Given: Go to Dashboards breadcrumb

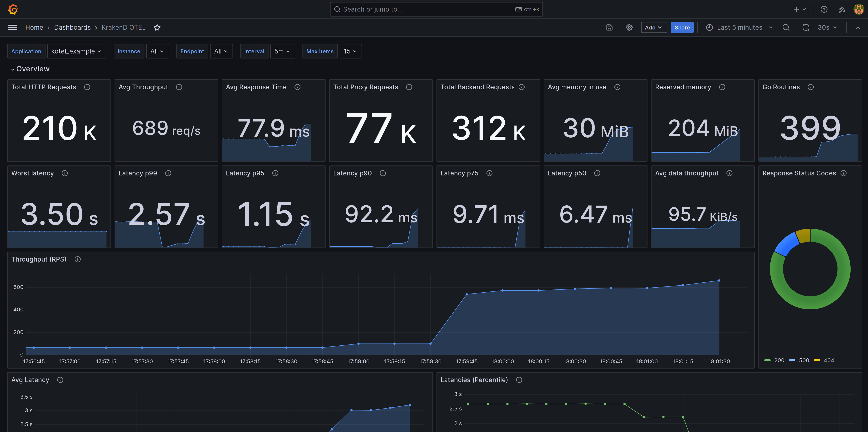Looking at the screenshot, I should coord(72,27).
